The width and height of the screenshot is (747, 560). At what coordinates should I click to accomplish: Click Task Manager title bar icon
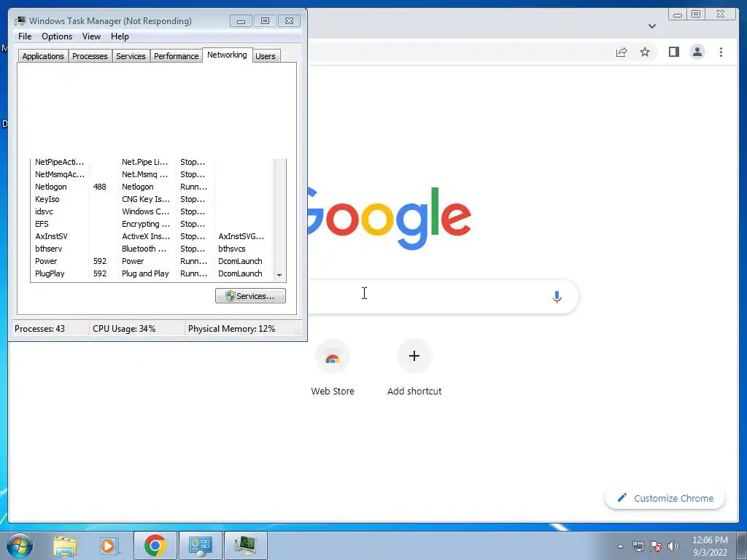(20, 21)
